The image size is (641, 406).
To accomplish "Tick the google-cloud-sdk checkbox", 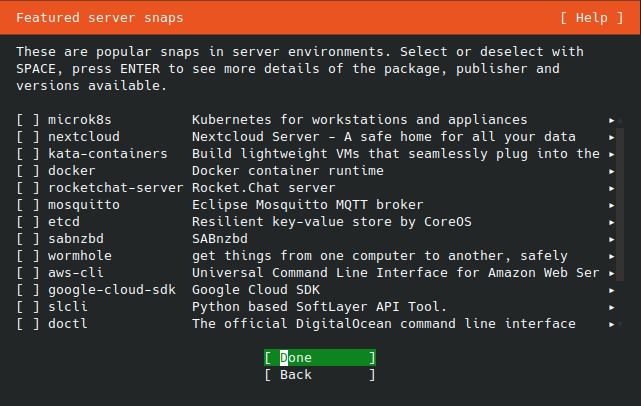I will point(28,290).
